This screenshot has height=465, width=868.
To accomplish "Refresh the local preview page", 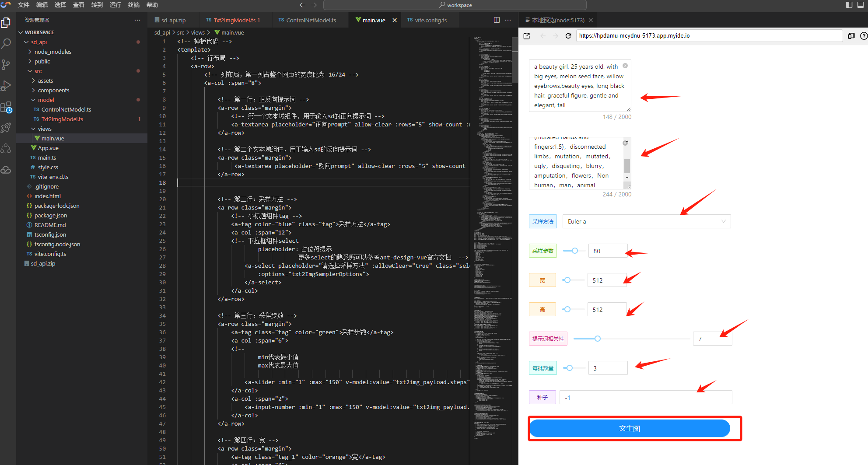I will pos(568,36).
